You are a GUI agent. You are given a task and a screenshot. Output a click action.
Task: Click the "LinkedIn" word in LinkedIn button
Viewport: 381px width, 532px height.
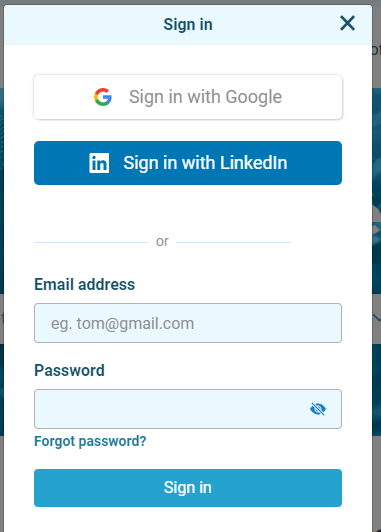(x=253, y=163)
